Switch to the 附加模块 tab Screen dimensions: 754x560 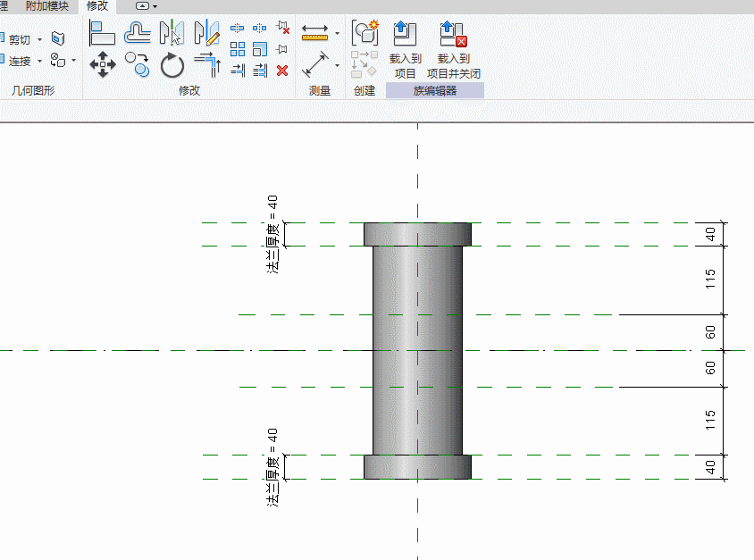46,6
